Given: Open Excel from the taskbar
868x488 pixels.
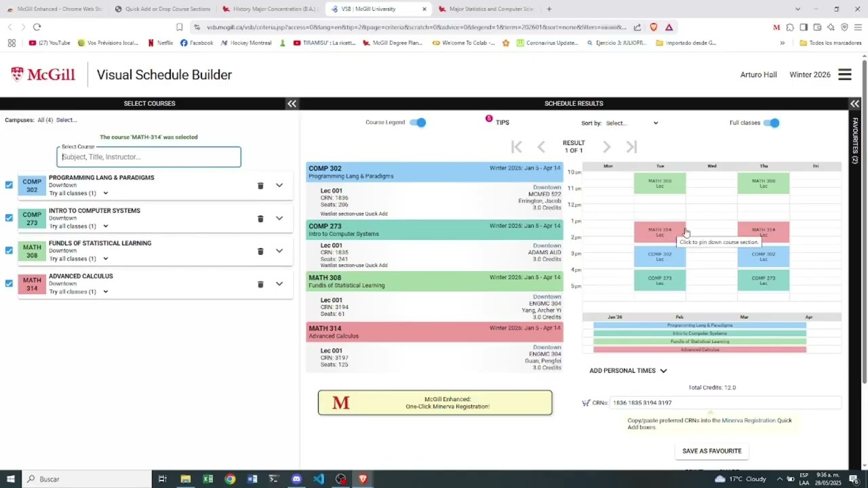Looking at the screenshot, I should point(208,479).
